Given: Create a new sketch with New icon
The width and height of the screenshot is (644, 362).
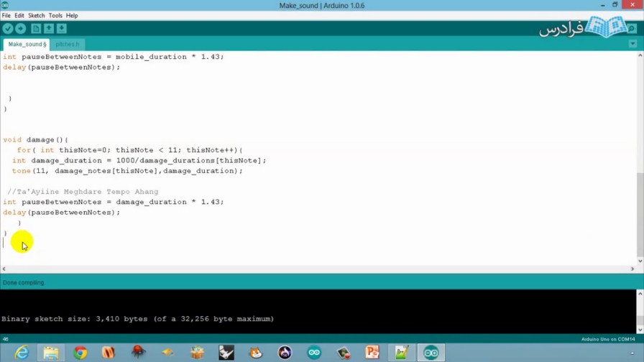Looking at the screenshot, I should coord(36,29).
